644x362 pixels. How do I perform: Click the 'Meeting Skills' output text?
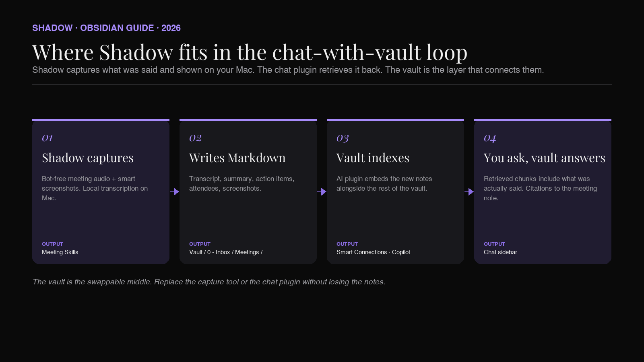pos(60,252)
